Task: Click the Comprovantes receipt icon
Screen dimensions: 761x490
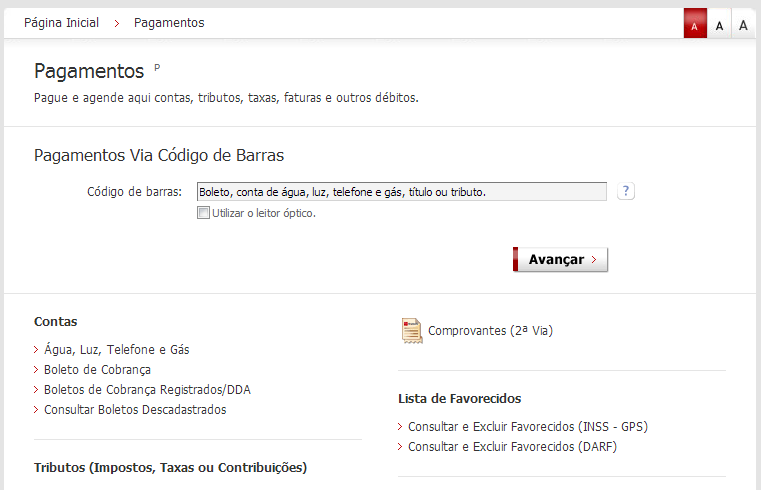Action: (411, 330)
